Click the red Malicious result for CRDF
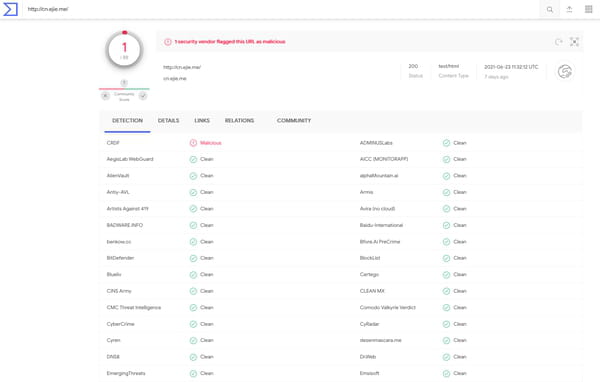The width and height of the screenshot is (600, 382). click(x=211, y=143)
